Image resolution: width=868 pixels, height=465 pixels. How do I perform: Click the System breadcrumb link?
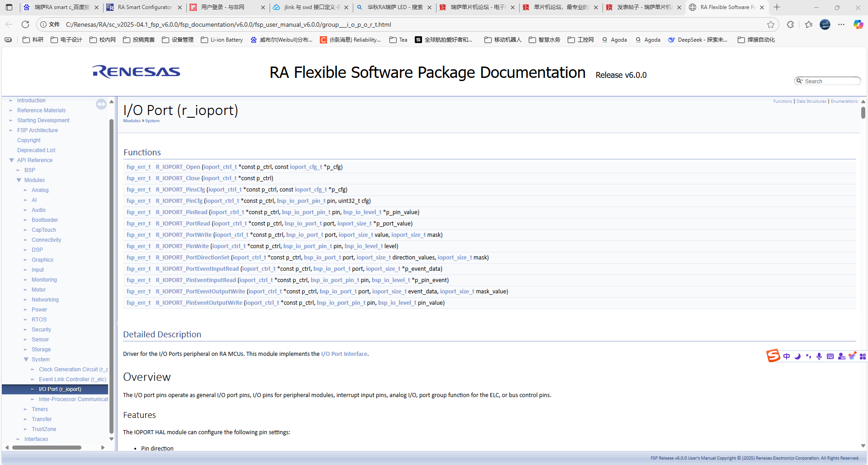152,121
